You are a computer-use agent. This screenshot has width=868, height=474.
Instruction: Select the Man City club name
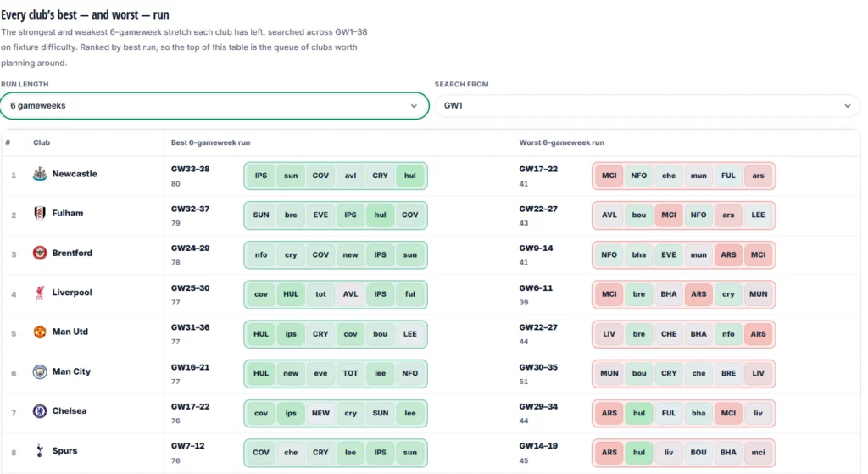point(71,371)
